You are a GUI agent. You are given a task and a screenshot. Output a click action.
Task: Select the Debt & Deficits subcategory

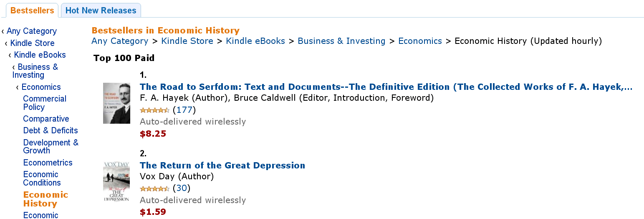51,130
